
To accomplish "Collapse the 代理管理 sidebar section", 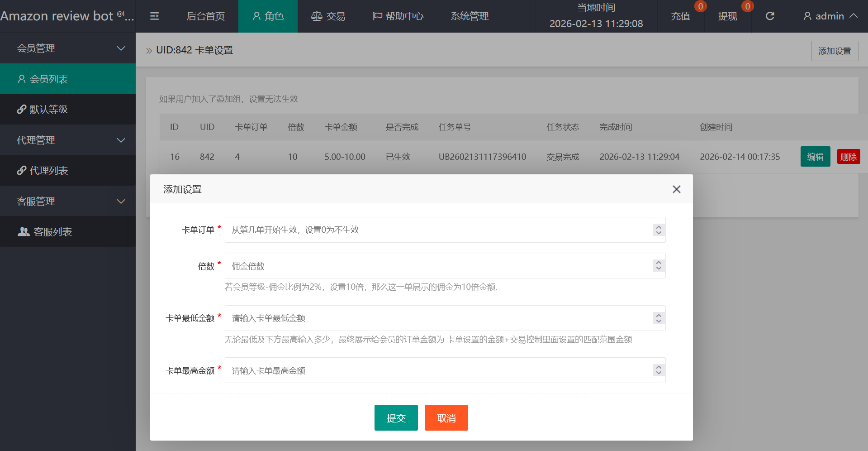I will click(68, 140).
